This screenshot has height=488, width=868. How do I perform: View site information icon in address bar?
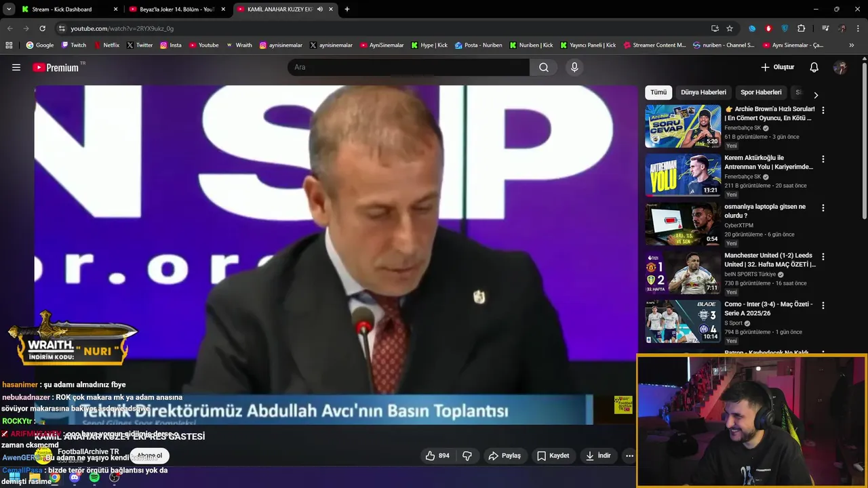[x=62, y=28]
